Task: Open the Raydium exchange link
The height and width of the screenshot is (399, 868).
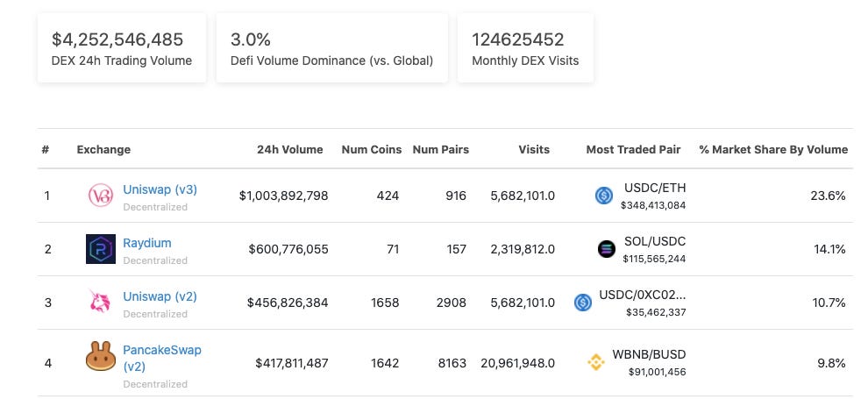Action: click(147, 243)
